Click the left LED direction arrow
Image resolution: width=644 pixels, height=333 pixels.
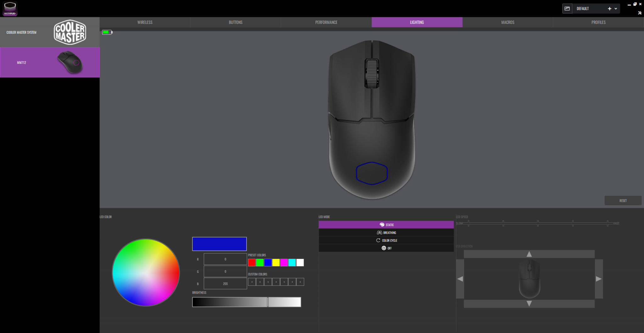460,278
